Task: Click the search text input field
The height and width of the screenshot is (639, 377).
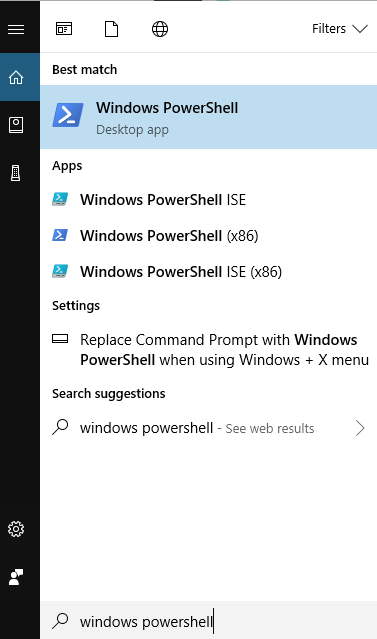Action: pyautogui.click(x=209, y=620)
